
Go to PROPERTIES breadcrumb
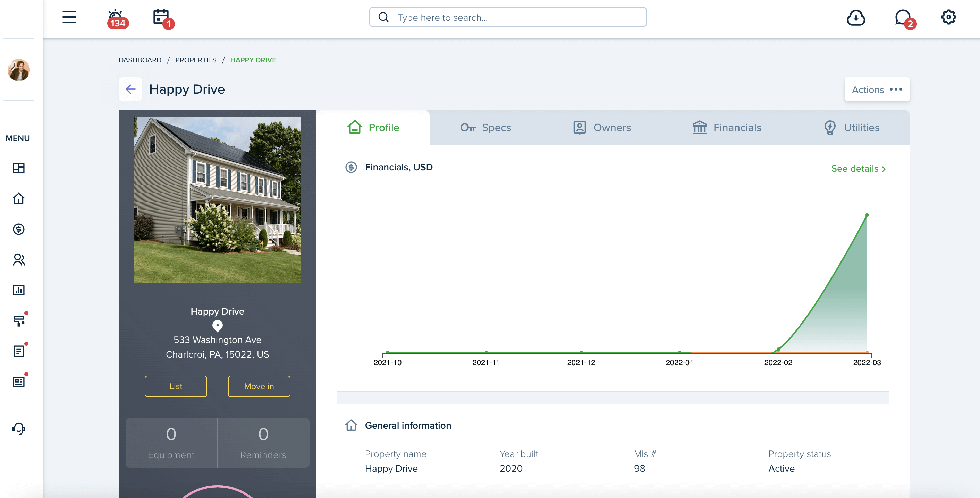point(195,60)
